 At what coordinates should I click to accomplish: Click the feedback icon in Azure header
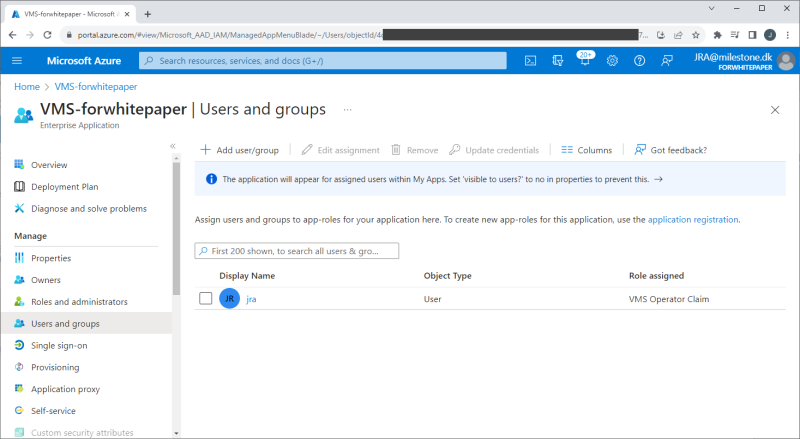pyautogui.click(x=666, y=61)
